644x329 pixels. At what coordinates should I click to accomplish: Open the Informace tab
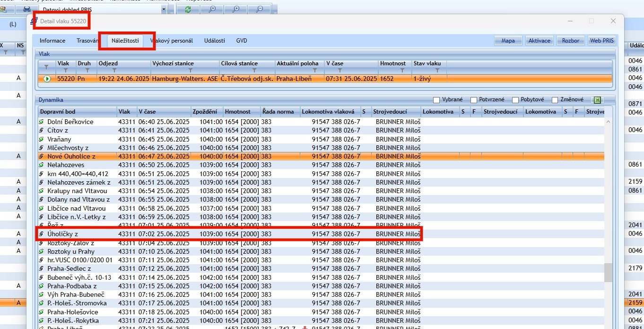click(x=52, y=41)
